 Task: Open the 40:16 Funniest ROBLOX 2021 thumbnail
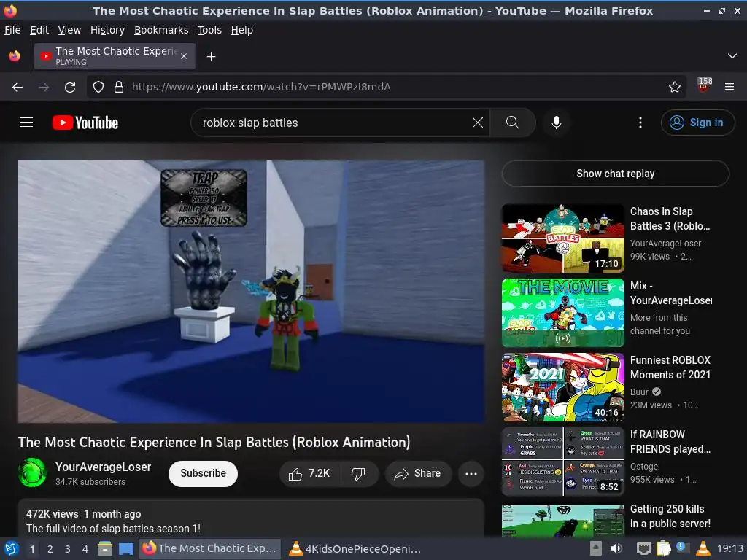pos(563,387)
